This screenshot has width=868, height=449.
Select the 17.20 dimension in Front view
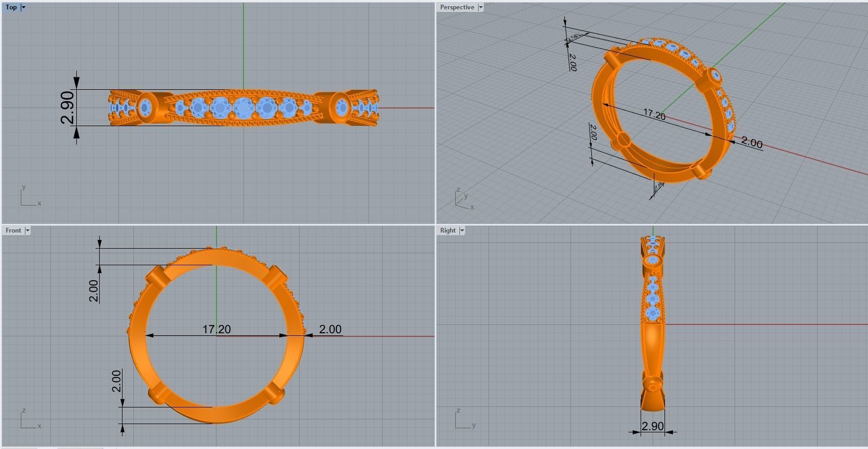(x=216, y=329)
